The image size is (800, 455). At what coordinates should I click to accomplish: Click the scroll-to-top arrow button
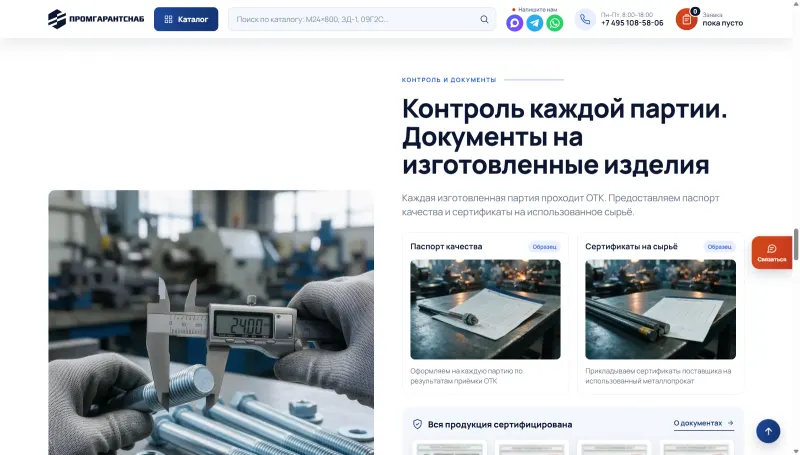tap(768, 431)
